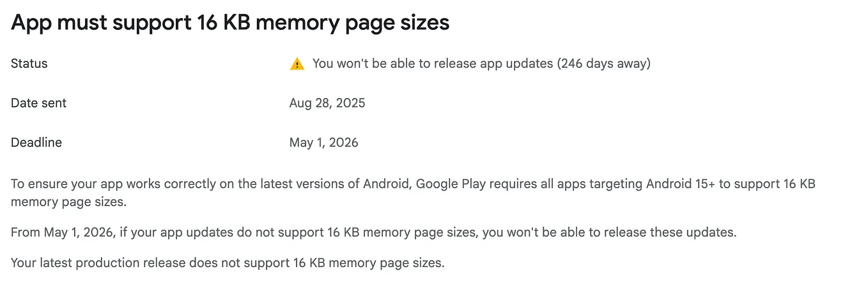Click 'You won't be able to release app updates' status
This screenshot has height=281, width=868.
point(433,64)
